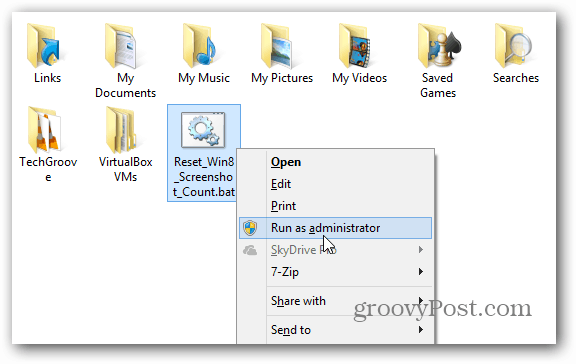Viewport: 576px width, 364px height.
Task: Click the 'My Pictures' label text
Action: [x=282, y=78]
